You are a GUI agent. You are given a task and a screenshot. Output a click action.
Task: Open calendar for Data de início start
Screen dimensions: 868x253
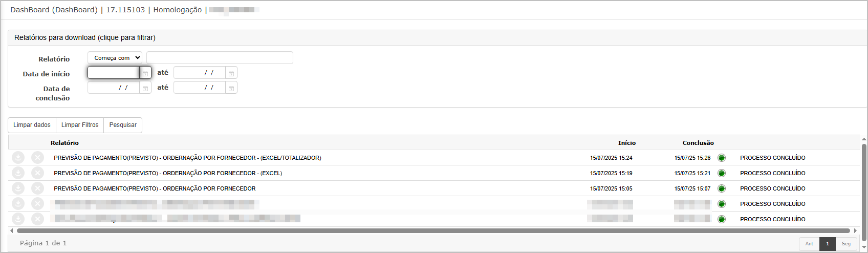pos(145,73)
